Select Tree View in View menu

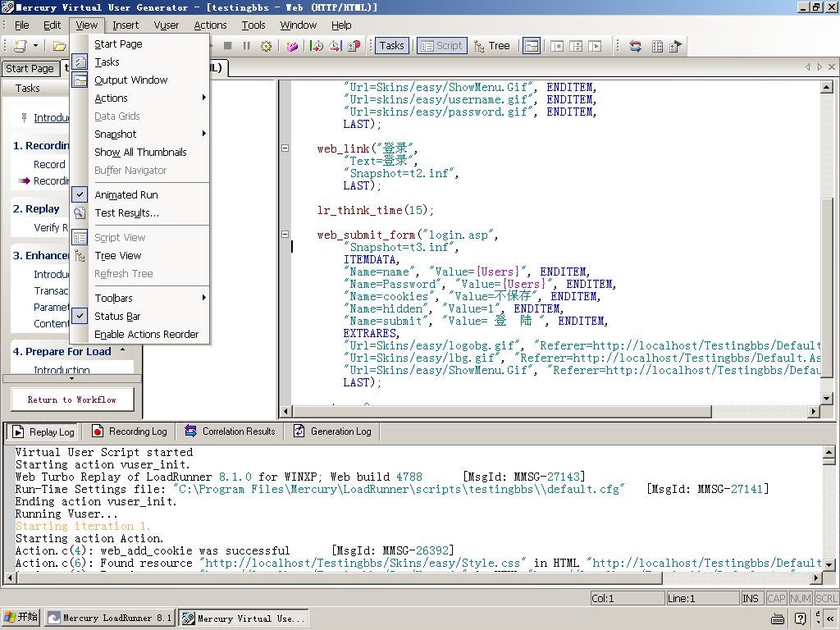click(139, 256)
